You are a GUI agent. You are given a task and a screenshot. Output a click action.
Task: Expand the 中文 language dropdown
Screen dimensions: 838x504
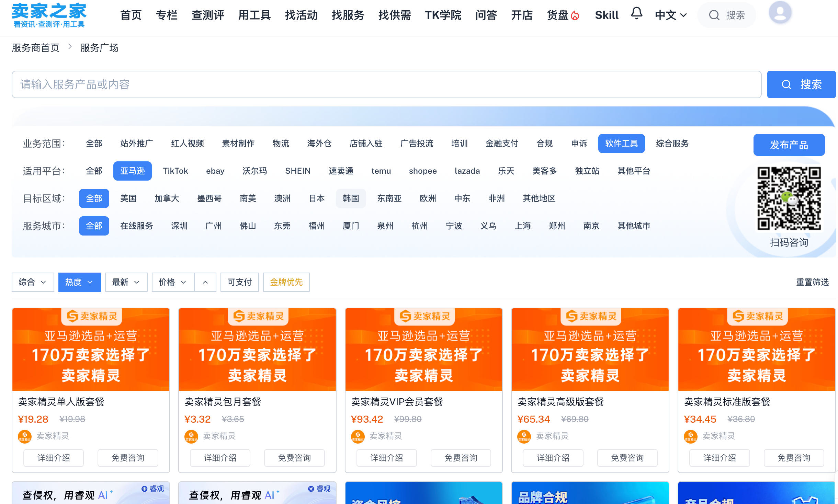click(670, 15)
